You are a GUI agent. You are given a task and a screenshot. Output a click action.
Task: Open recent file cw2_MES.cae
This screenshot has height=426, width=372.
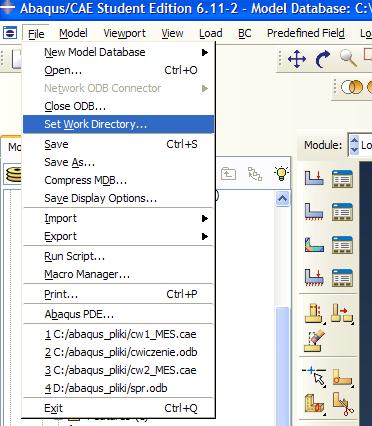pyautogui.click(x=118, y=370)
